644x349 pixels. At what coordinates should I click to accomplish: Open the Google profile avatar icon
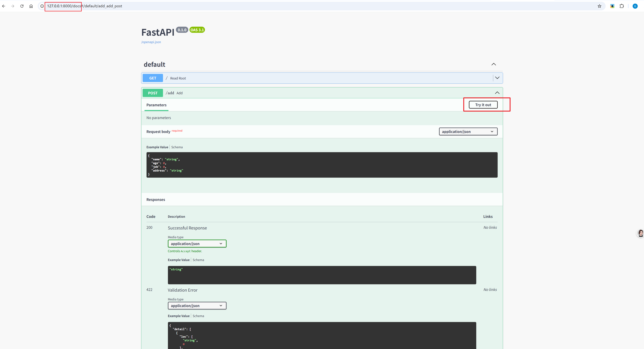pos(635,6)
